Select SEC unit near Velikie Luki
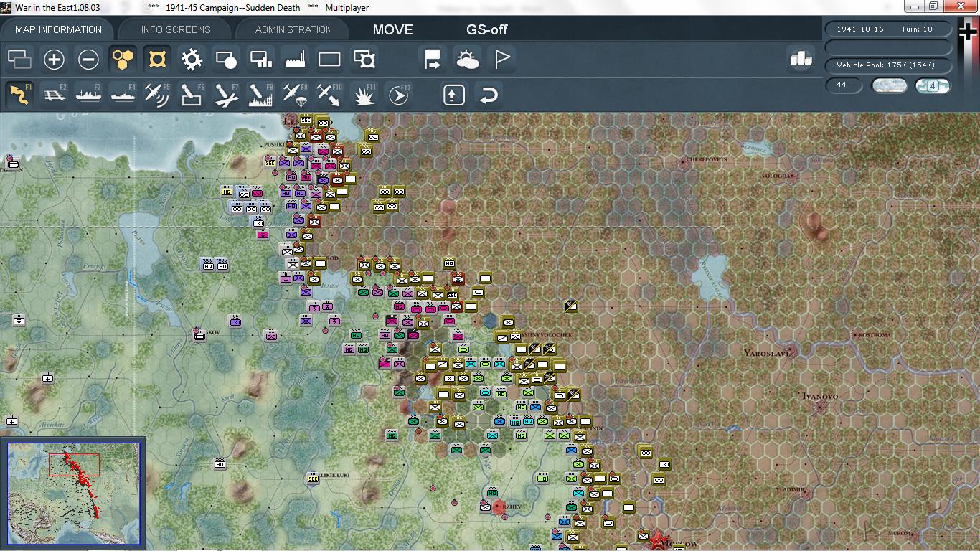 313,478
